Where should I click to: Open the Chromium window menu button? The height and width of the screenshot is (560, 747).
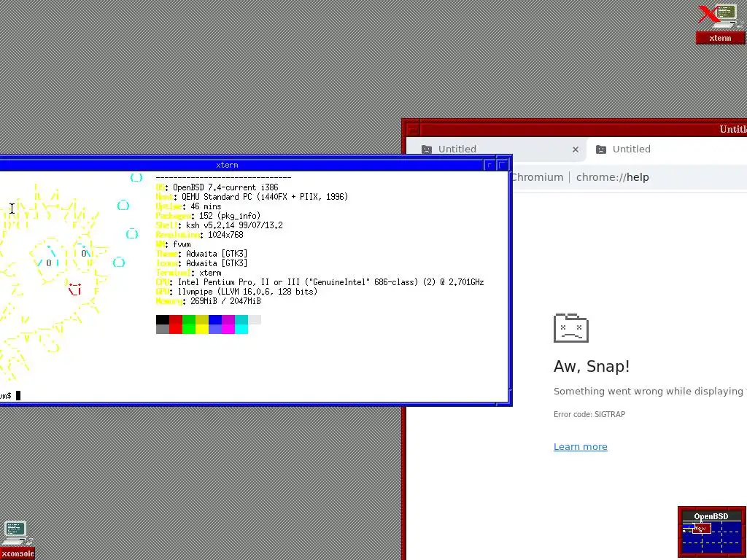pos(413,130)
